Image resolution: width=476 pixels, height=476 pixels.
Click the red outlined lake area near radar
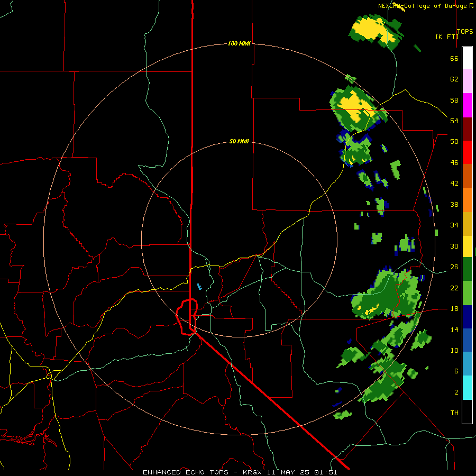point(187,317)
